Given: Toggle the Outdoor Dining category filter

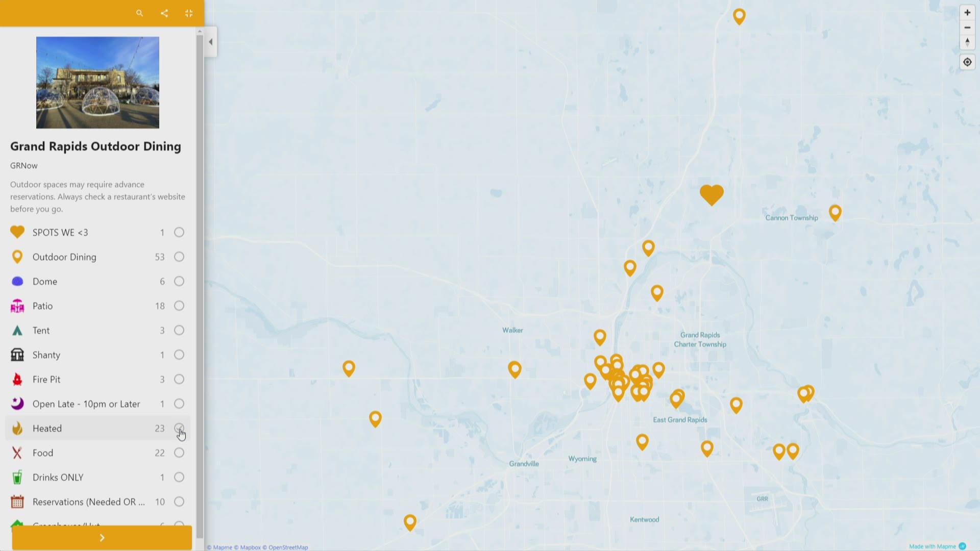Looking at the screenshot, I should tap(179, 256).
